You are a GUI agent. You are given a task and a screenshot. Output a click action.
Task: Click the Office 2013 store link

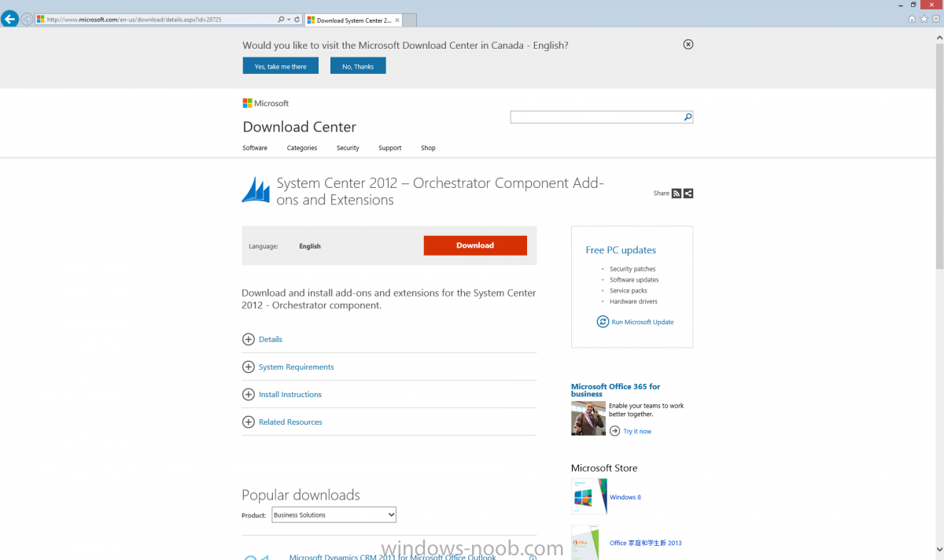pyautogui.click(x=646, y=543)
